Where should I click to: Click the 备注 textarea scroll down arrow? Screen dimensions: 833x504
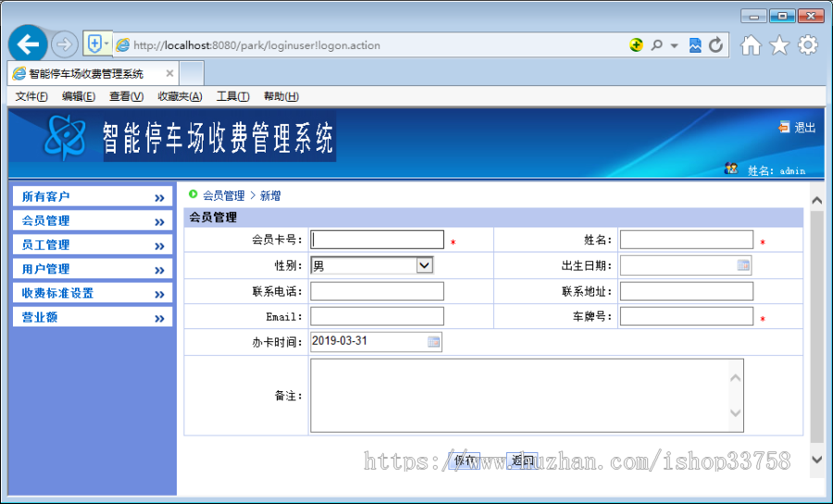[x=735, y=412]
